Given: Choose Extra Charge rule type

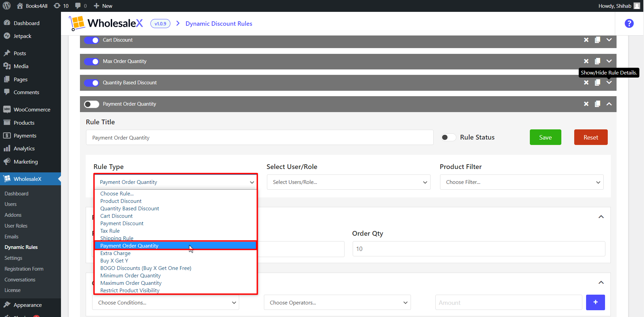Looking at the screenshot, I should click(175, 253).
